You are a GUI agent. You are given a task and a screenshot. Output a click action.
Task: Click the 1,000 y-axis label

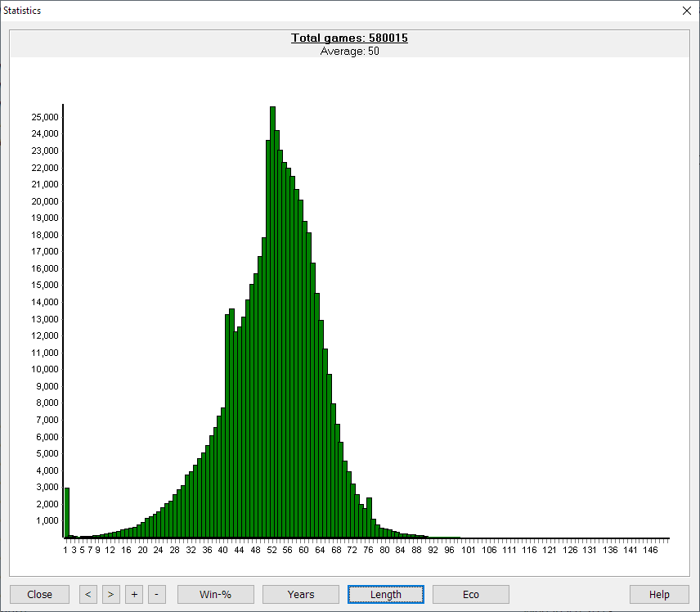(x=47, y=520)
